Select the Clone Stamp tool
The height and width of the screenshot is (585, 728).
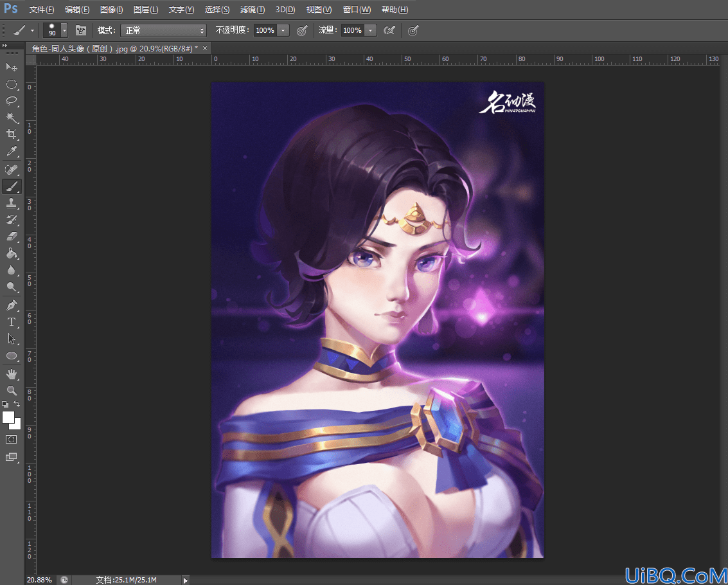(12, 203)
